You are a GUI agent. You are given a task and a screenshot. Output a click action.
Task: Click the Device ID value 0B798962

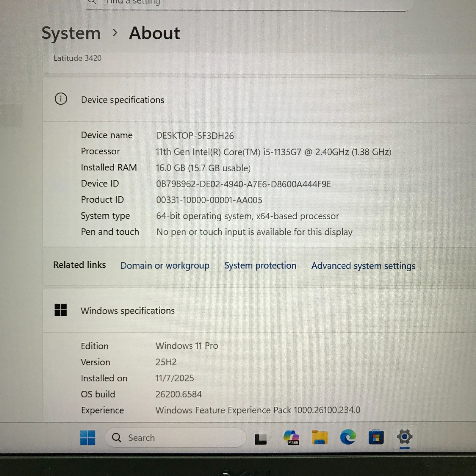(243, 184)
